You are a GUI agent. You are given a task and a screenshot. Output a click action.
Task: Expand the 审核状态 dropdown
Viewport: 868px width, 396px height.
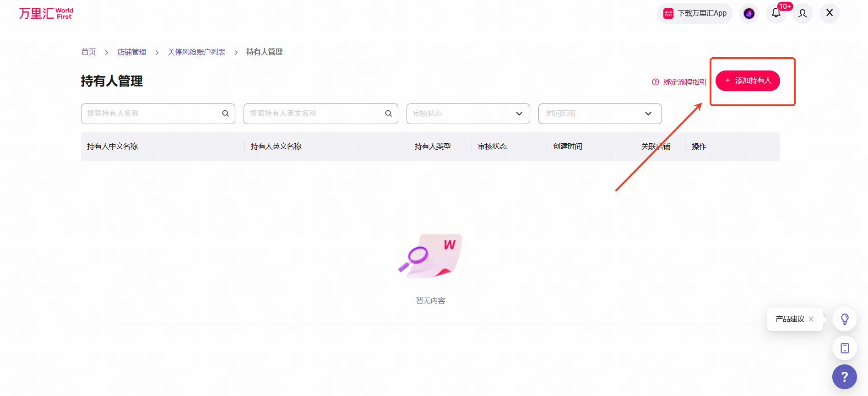click(468, 114)
